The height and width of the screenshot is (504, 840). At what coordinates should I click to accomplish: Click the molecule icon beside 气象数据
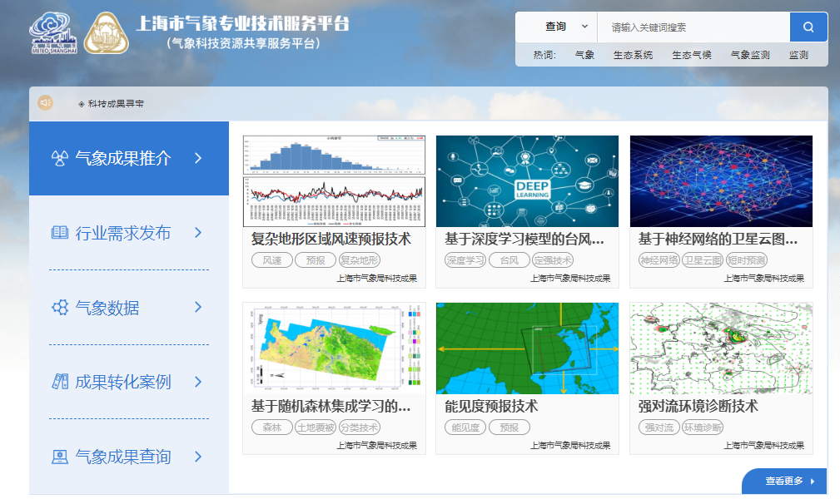[58, 306]
